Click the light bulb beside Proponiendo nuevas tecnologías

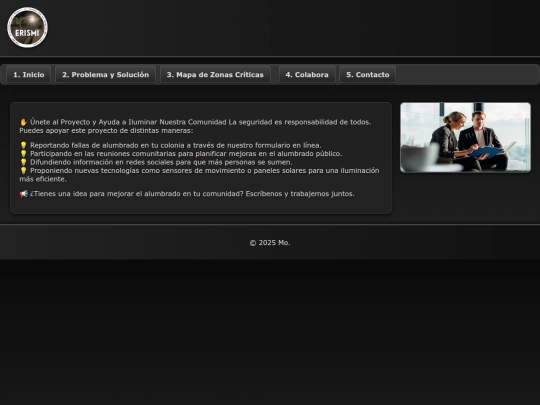click(23, 171)
